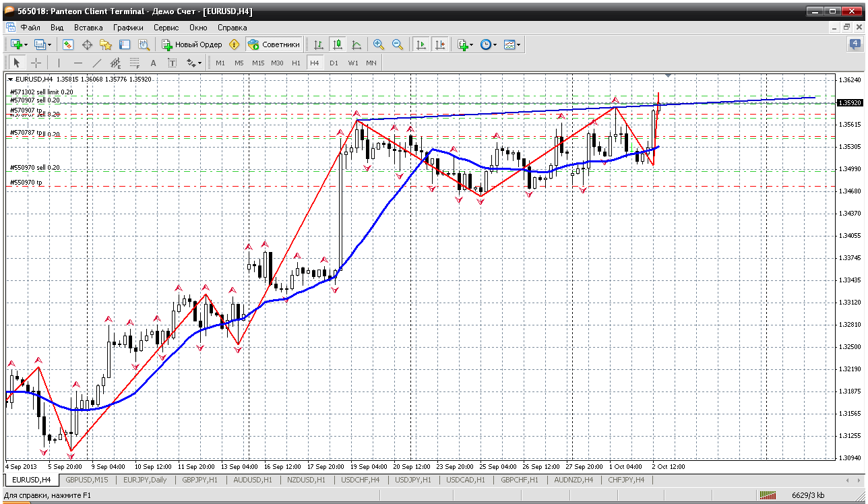Click the red price line labeled #550970 tp
The height and width of the screenshot is (504, 868).
click(404, 186)
